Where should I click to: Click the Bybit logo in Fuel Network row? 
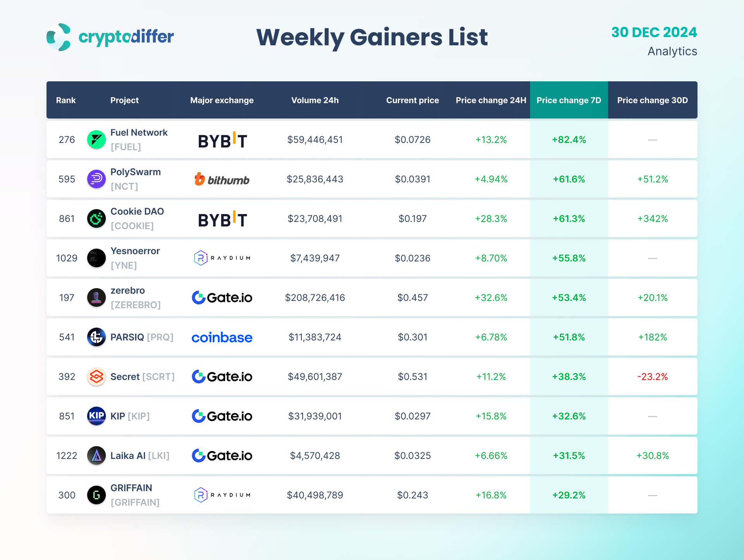point(222,140)
